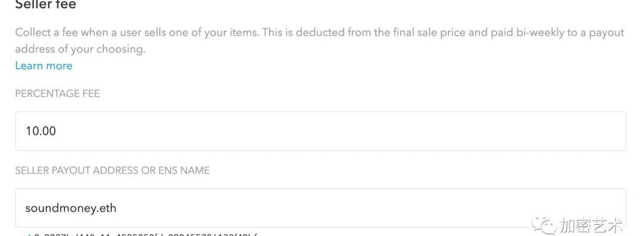Screen dimensions: 644x236
Task: Click the Seller fee heading
Action: [x=45, y=5]
